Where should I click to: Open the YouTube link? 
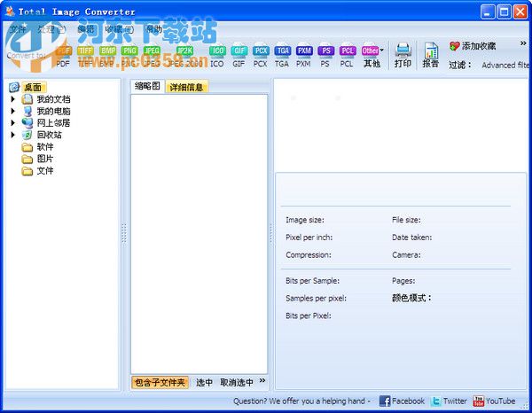[x=500, y=401]
